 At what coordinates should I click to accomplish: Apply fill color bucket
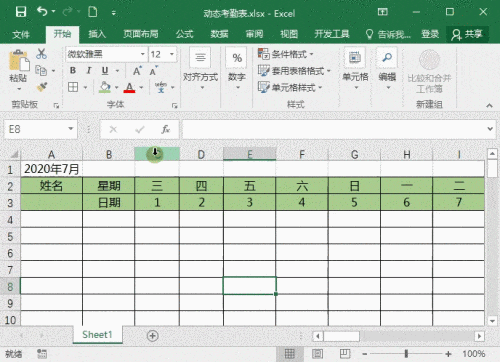pos(105,87)
